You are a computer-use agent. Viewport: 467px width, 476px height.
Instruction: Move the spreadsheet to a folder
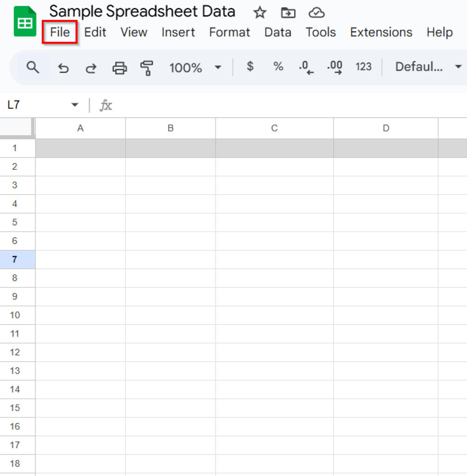tap(288, 13)
